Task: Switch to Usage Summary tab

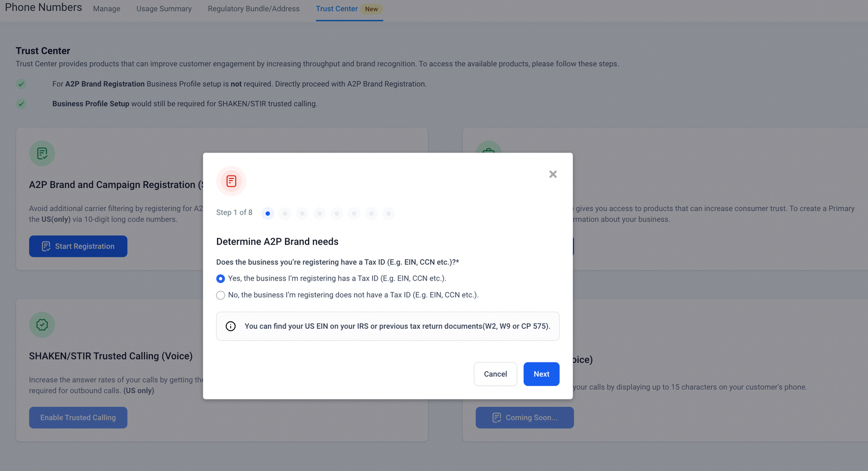Action: tap(164, 9)
